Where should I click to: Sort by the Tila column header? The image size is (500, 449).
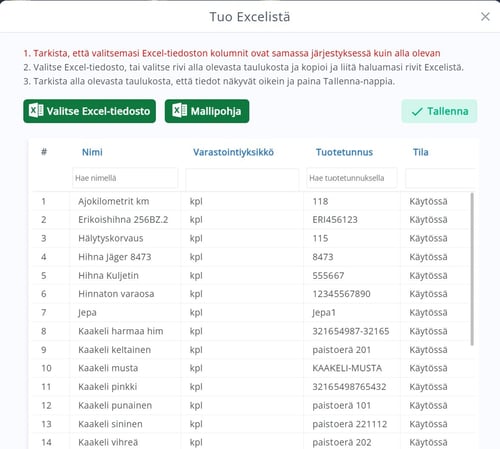420,152
